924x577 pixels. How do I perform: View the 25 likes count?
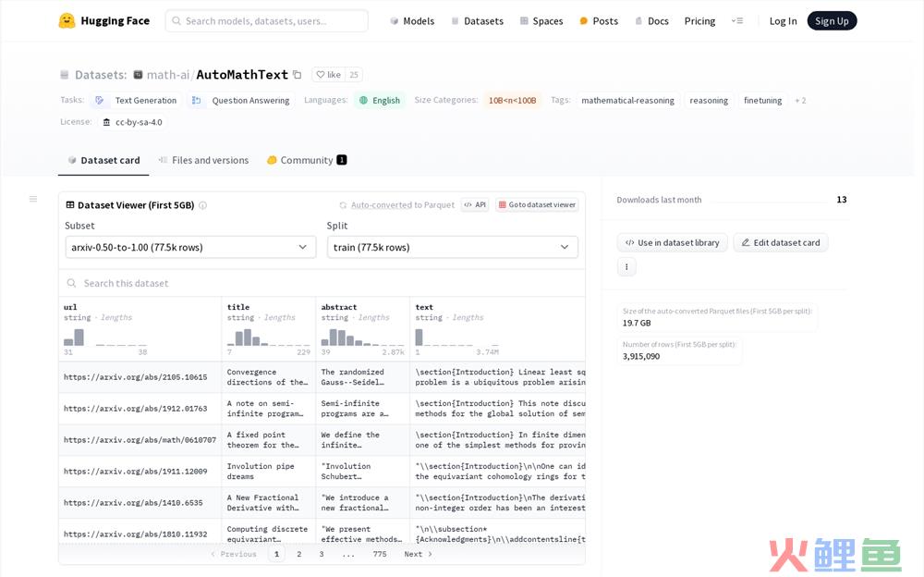coord(354,75)
